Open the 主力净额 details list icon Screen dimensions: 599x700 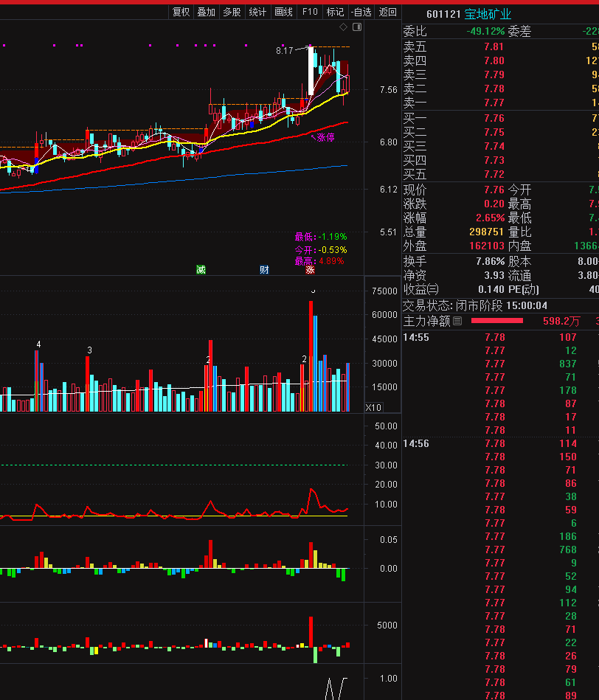click(x=457, y=321)
